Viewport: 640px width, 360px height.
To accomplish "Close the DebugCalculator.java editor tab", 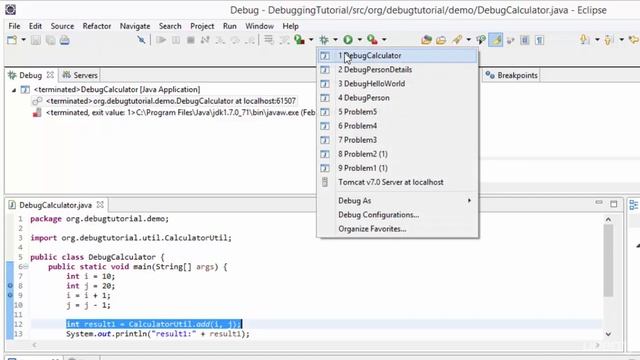I will click(x=100, y=204).
